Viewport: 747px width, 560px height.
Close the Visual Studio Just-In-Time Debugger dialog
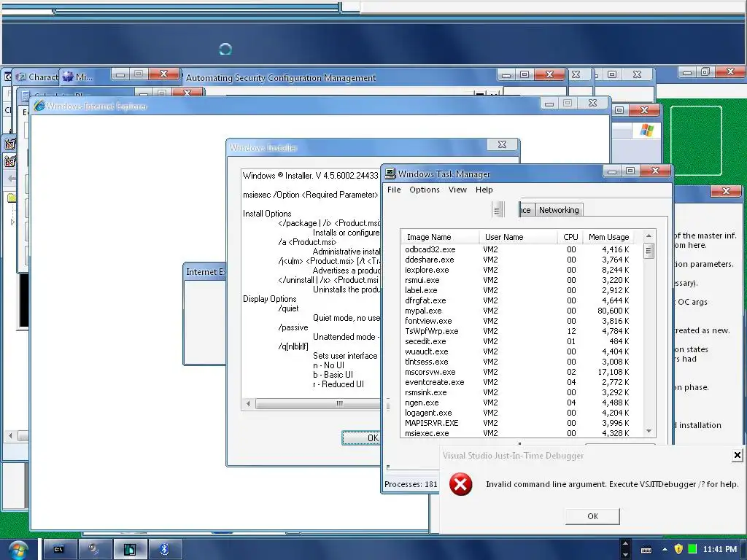point(737,455)
